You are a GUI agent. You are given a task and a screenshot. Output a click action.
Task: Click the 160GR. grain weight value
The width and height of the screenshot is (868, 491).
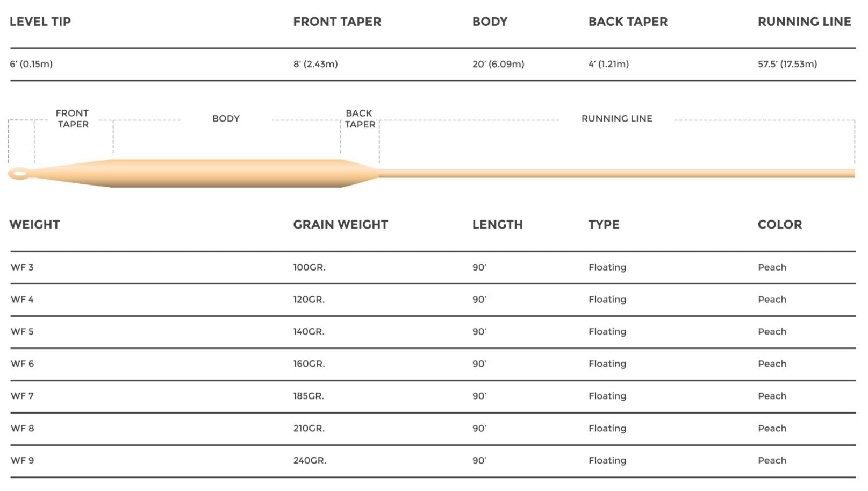tap(309, 364)
